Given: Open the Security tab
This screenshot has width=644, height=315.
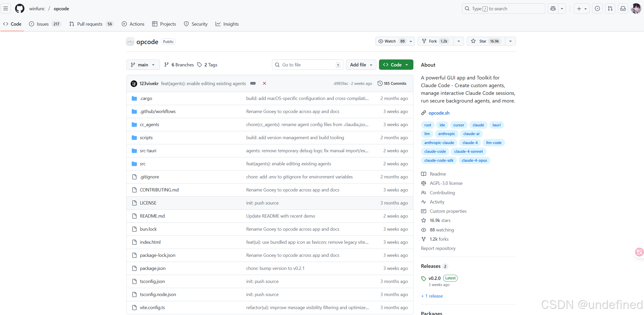Looking at the screenshot, I should (196, 24).
